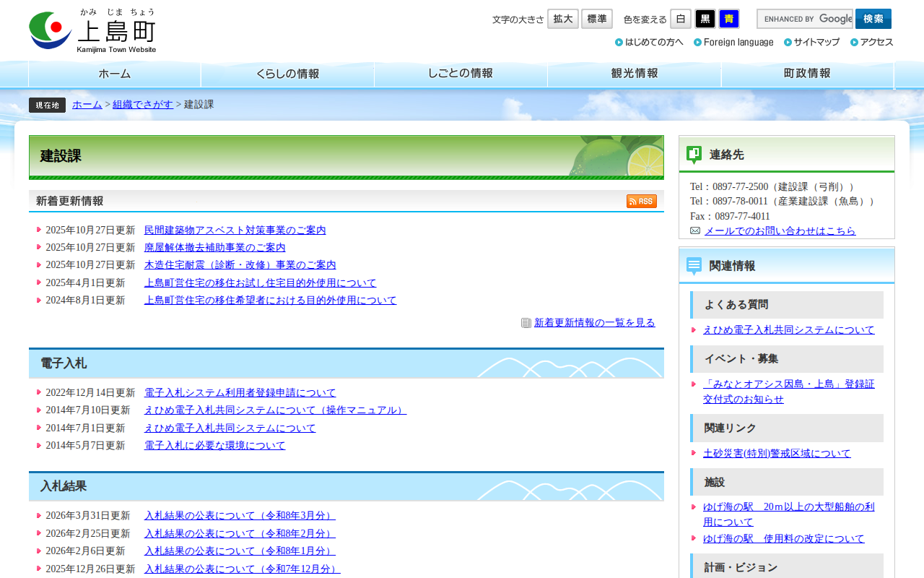This screenshot has height=578, width=924.
Task: Open 入札結果の公表（令和8年2月分）
Action: (240, 534)
